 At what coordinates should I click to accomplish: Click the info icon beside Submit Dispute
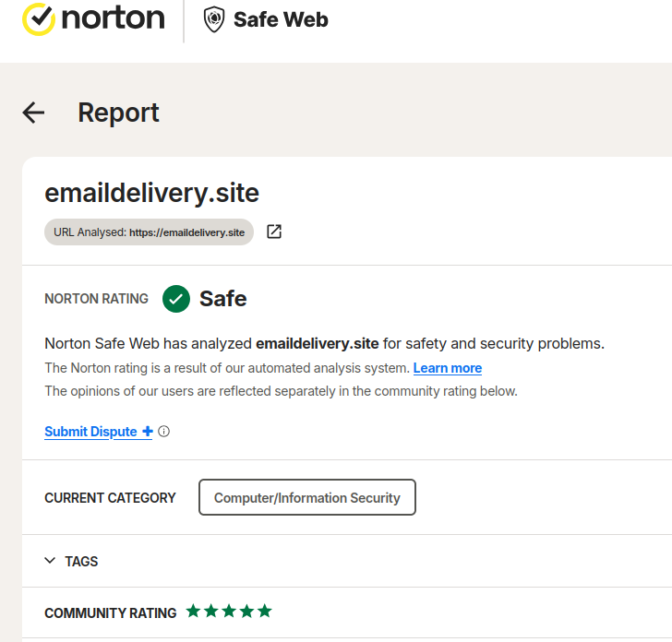point(164,432)
